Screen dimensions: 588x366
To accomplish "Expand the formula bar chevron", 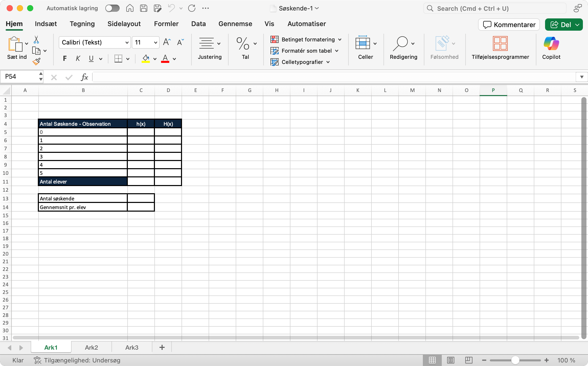I will [582, 77].
